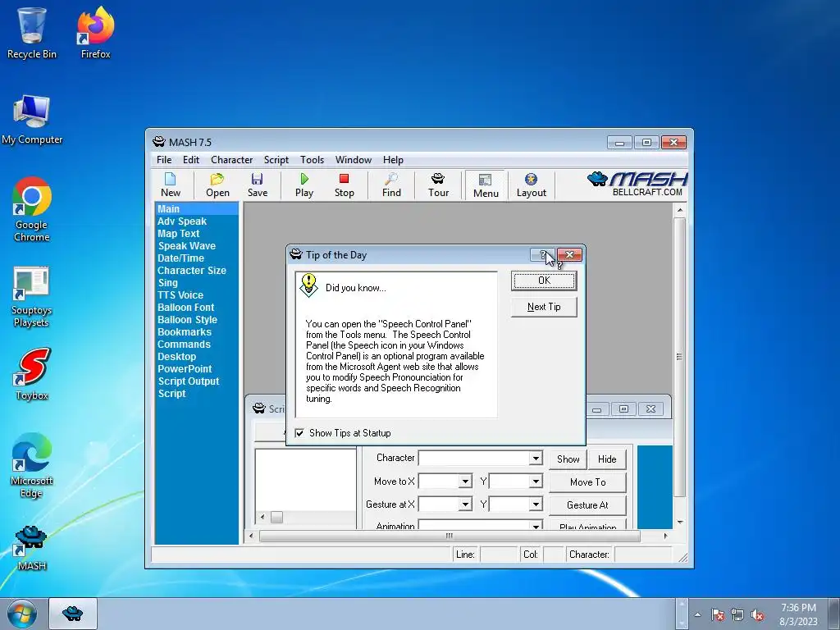
Task: Select Character Size in the side menu
Action: [191, 271]
